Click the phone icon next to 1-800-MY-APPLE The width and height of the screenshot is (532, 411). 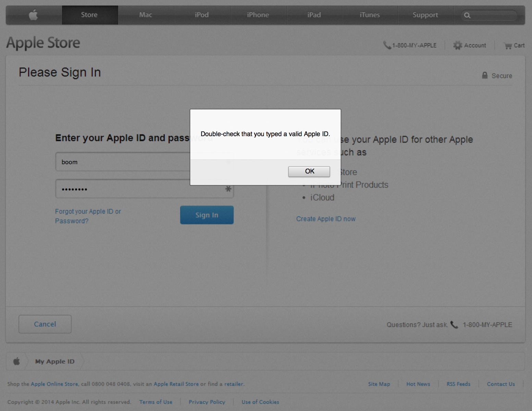[387, 45]
